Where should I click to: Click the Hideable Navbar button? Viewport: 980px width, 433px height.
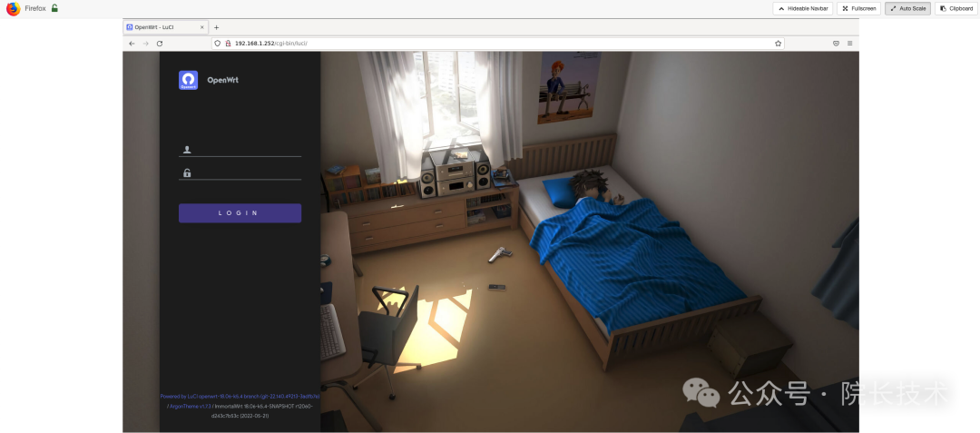[802, 9]
